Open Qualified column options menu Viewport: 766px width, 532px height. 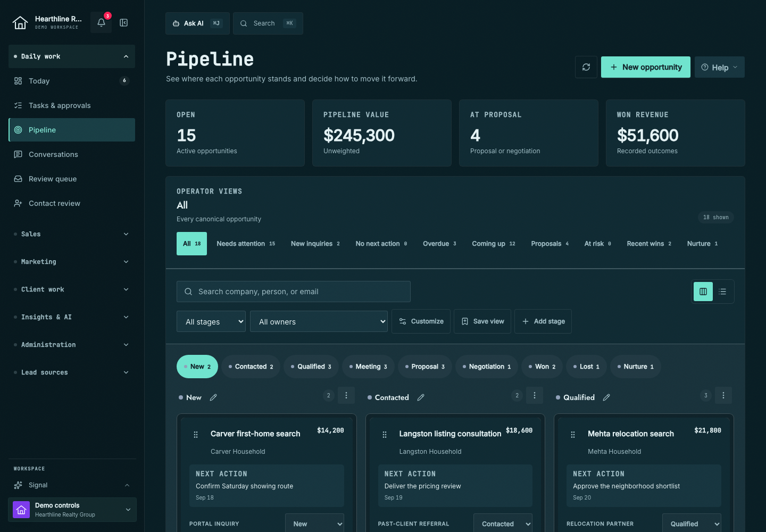pos(723,395)
